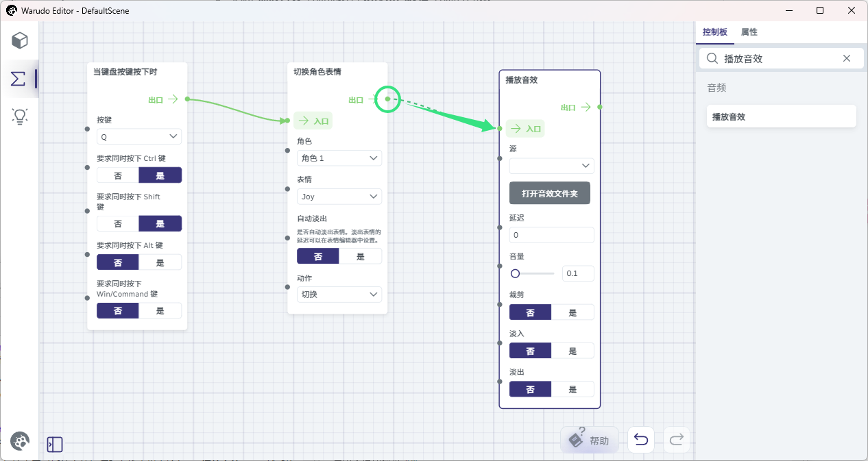This screenshot has width=868, height=461.
Task: Toggle the side panel icon at canvas bottom-left
Action: tap(55, 445)
